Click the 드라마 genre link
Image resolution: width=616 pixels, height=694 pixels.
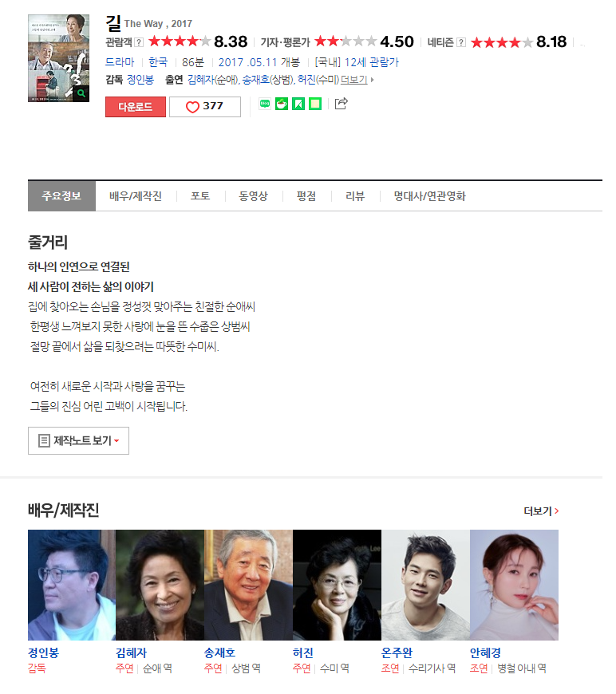point(120,62)
